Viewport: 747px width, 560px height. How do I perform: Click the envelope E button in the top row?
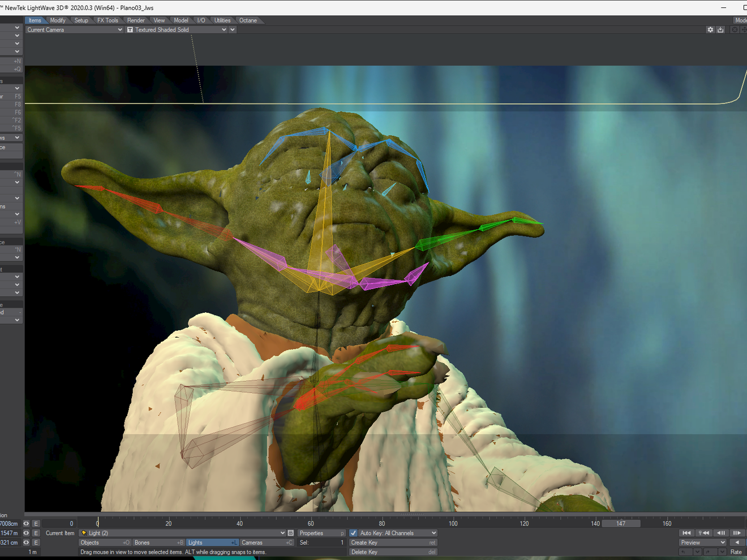tap(36, 524)
